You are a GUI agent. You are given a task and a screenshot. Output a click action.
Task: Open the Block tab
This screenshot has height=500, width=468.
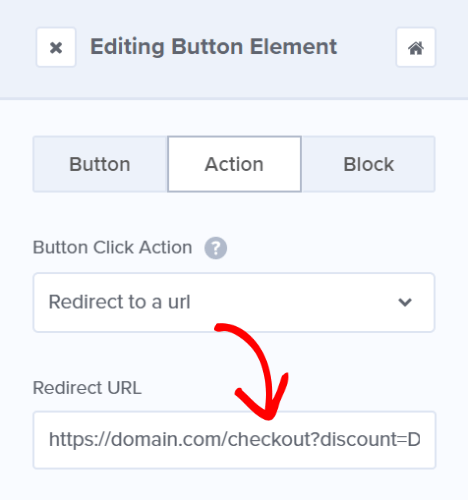(368, 164)
